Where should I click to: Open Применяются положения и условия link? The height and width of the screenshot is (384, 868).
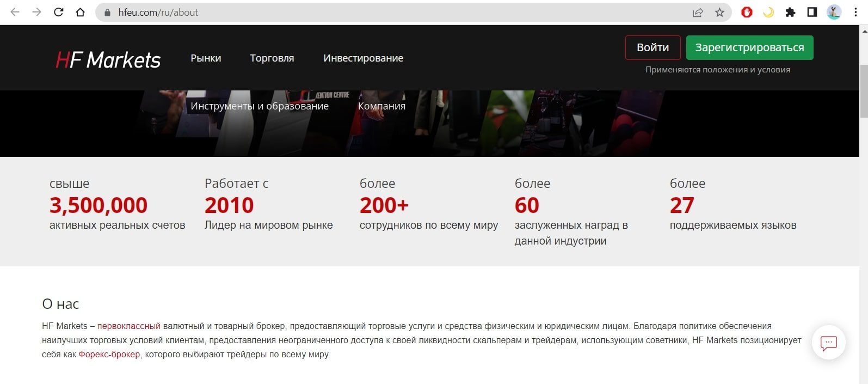(x=718, y=70)
